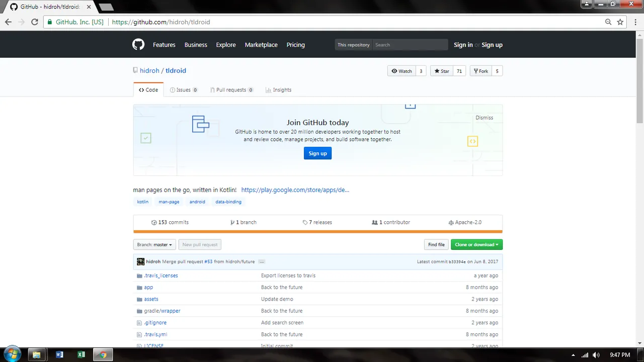Click the GitHub octocat logo
Screen dimensions: 644x362
click(x=138, y=45)
